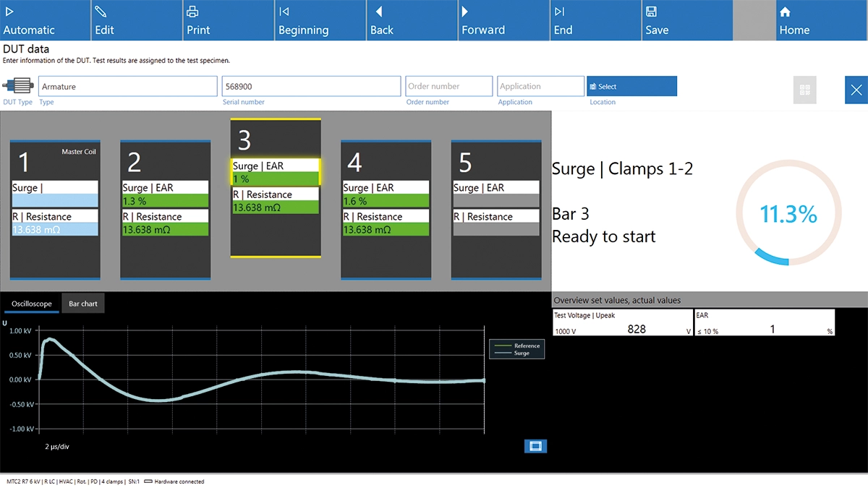This screenshot has height=488, width=868.
Task: Open Edit mode with pencil icon
Action: (136, 20)
